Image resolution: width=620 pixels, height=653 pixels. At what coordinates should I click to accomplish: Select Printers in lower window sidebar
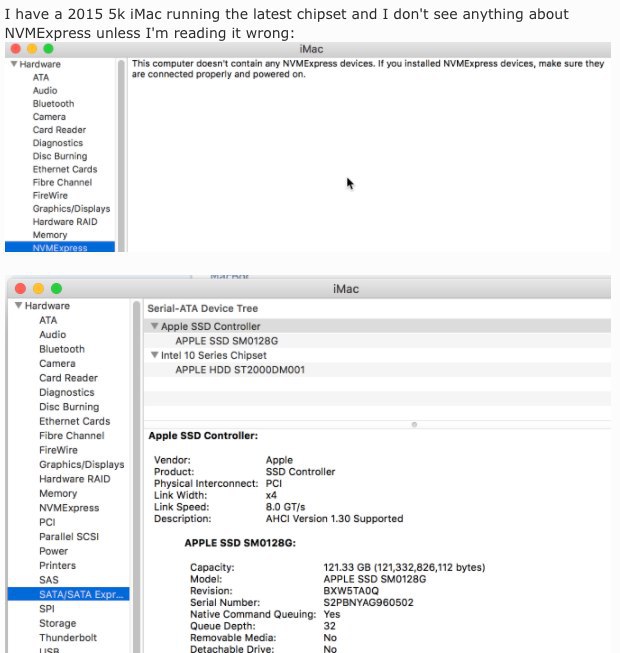tap(57, 566)
